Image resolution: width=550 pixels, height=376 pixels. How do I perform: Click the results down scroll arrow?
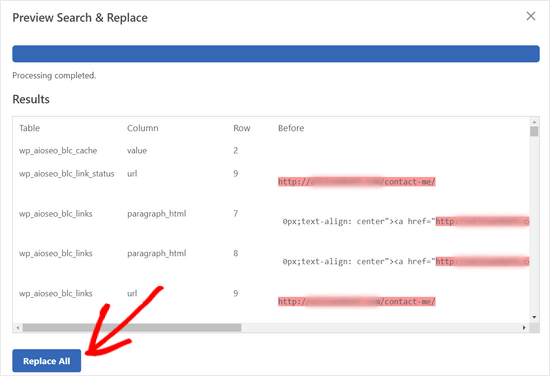click(534, 317)
